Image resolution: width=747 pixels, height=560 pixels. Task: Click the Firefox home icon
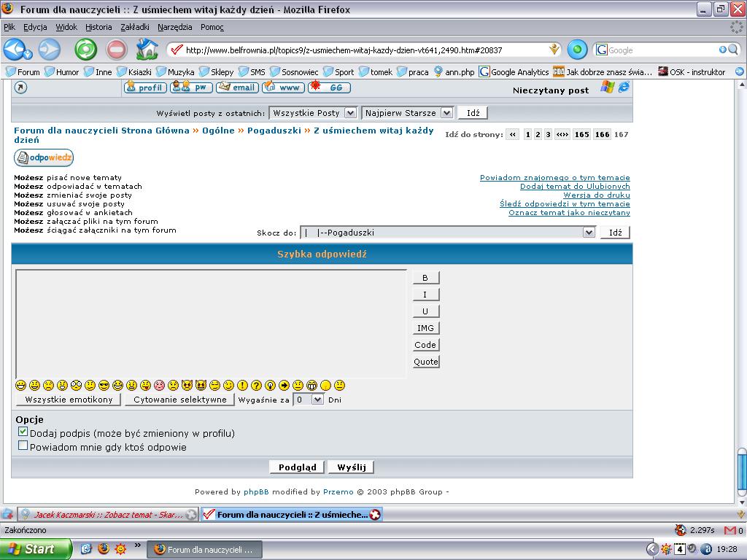coord(147,50)
